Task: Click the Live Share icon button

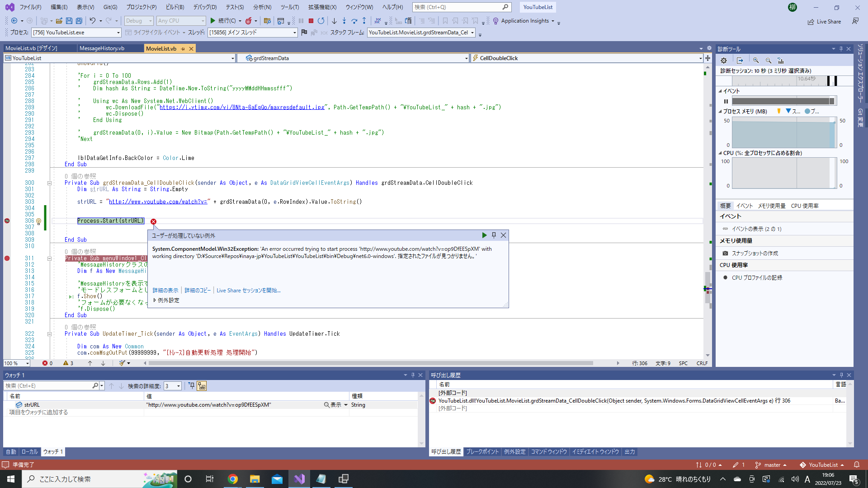Action: pos(824,22)
